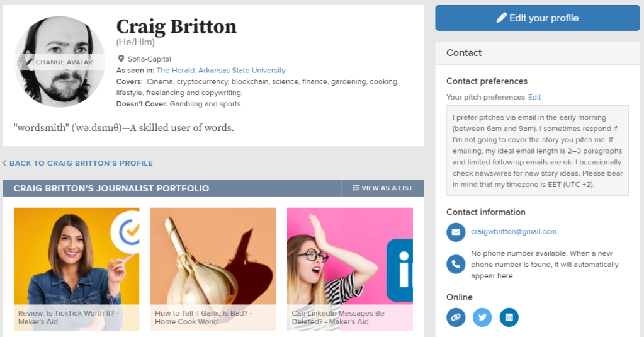
Task: Click the blue phone icon
Action: click(456, 265)
